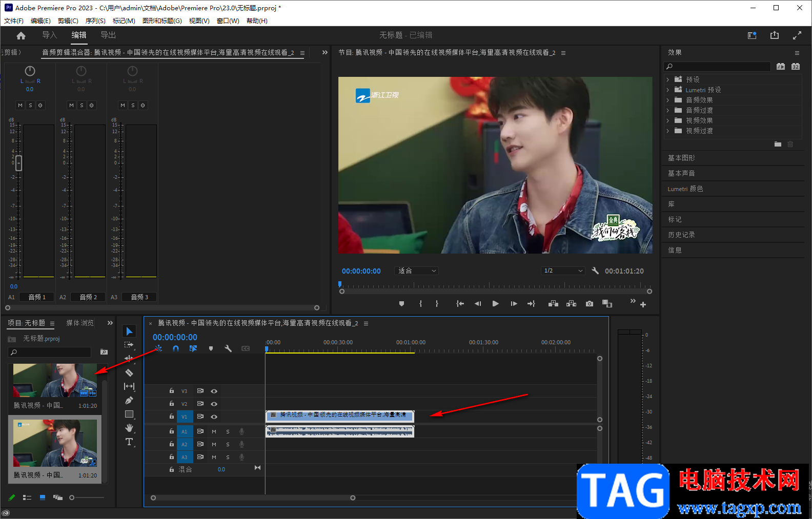Image resolution: width=812 pixels, height=519 pixels.
Task: Open the 序列(S) menu
Action: 95,21
